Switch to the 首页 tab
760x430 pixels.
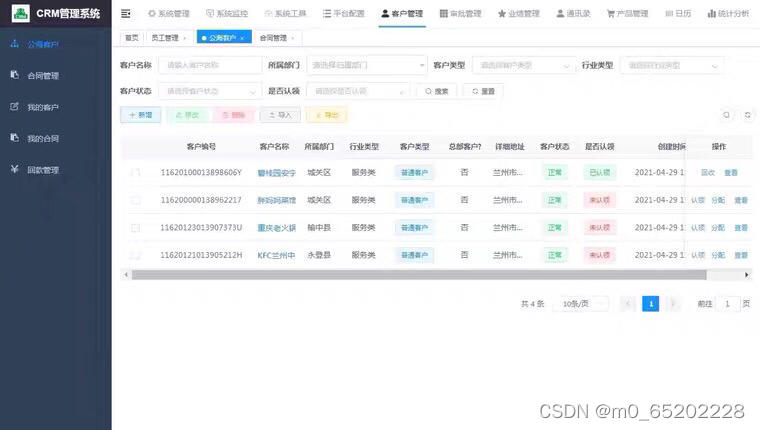point(132,38)
